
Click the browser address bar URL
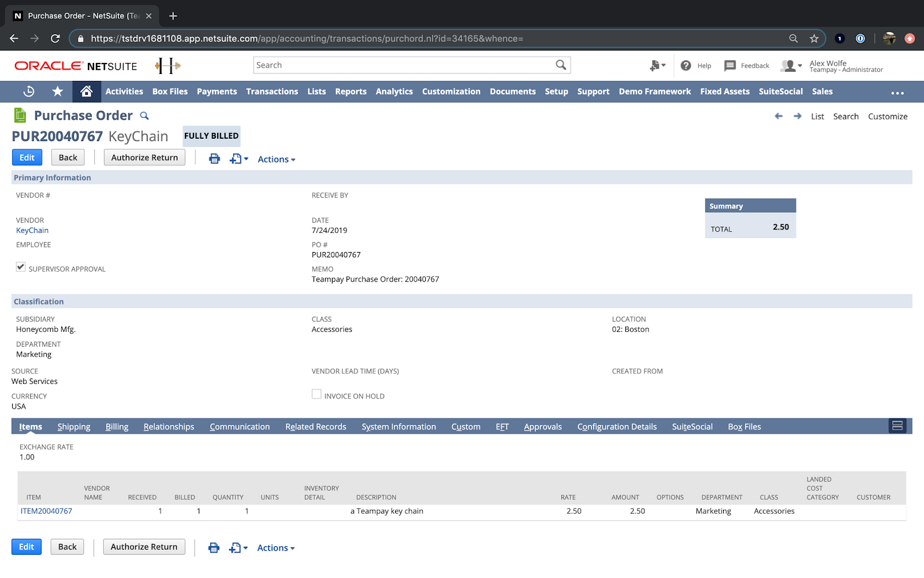coord(307,39)
